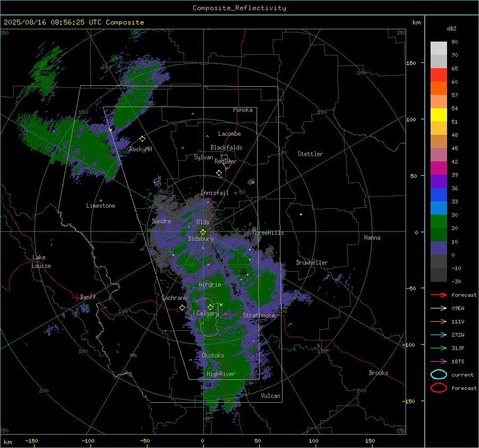Viewport: 479px width, 448px height.
Task: Click the magenta 18TS arrow legend icon
Action: (439, 362)
